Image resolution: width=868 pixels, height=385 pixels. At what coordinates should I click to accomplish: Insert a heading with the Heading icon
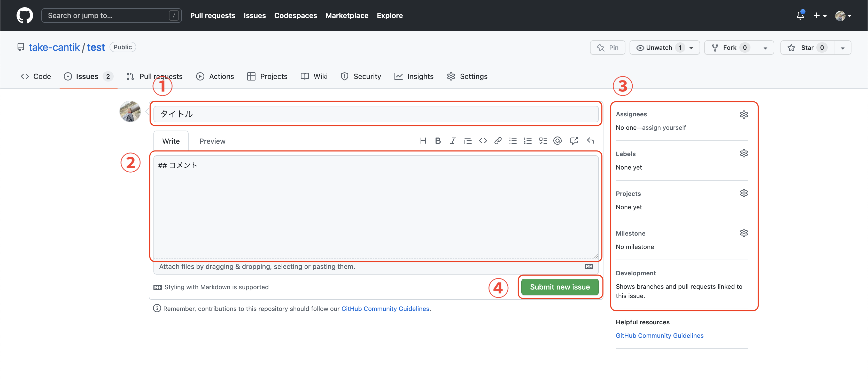tap(423, 141)
